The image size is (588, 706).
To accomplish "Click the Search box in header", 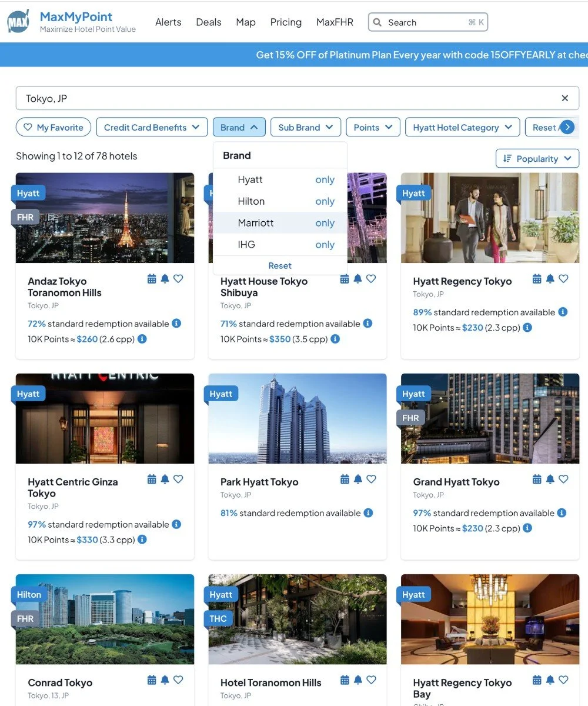I will click(x=428, y=22).
